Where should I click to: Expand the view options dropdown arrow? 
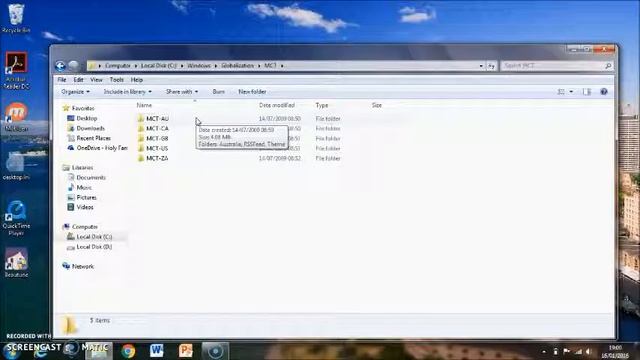click(571, 92)
